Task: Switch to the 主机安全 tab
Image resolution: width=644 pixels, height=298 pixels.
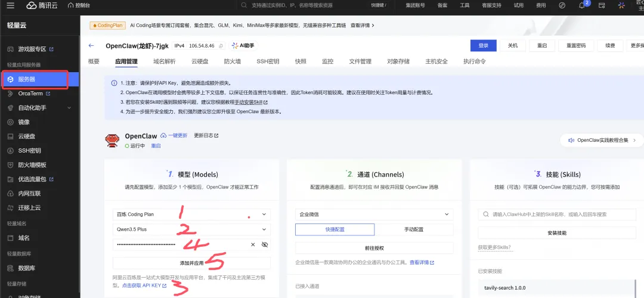Action: [436, 61]
